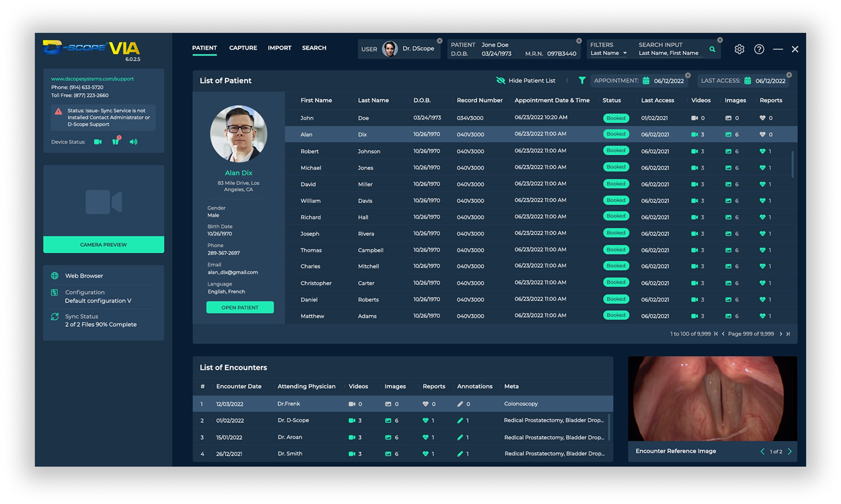This screenshot has width=841, height=504.
Task: Trigger search with the magnifier icon
Action: [712, 49]
